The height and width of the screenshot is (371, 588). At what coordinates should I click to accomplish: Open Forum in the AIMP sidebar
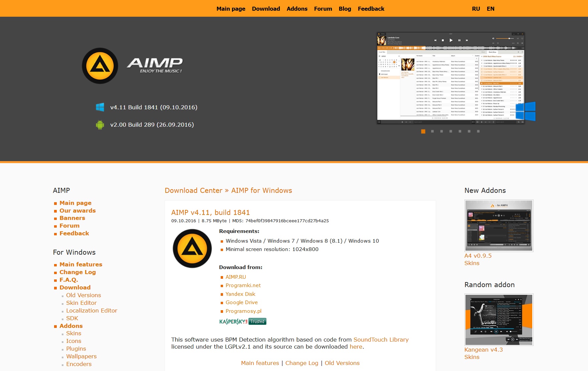tap(69, 226)
